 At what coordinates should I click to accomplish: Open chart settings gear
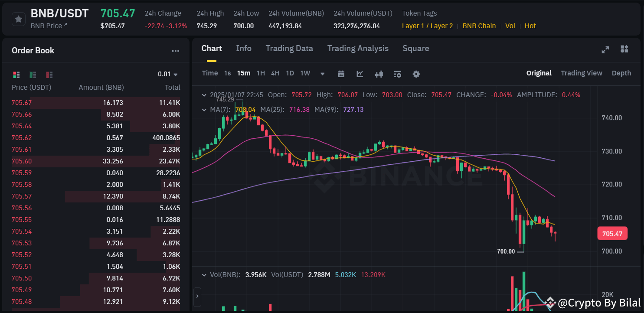coord(416,74)
